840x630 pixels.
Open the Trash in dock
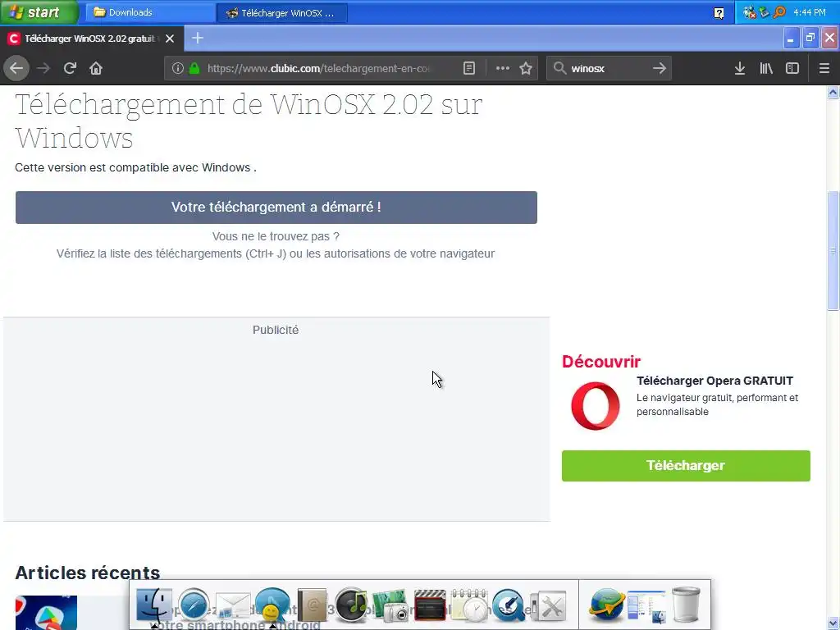686,605
